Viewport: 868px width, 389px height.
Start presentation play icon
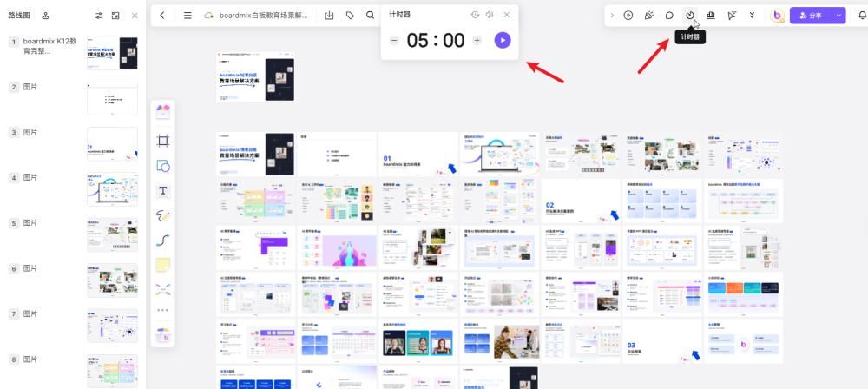pos(628,16)
